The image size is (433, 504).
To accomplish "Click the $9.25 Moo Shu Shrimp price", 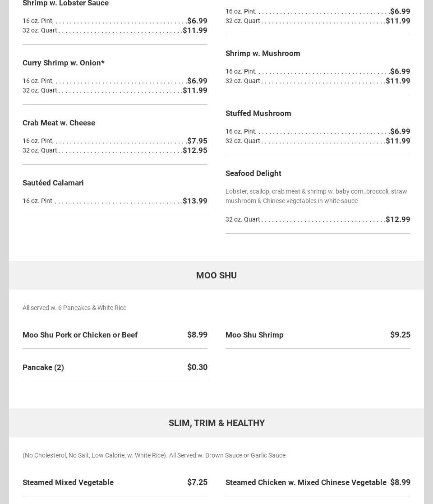I will click(400, 335).
